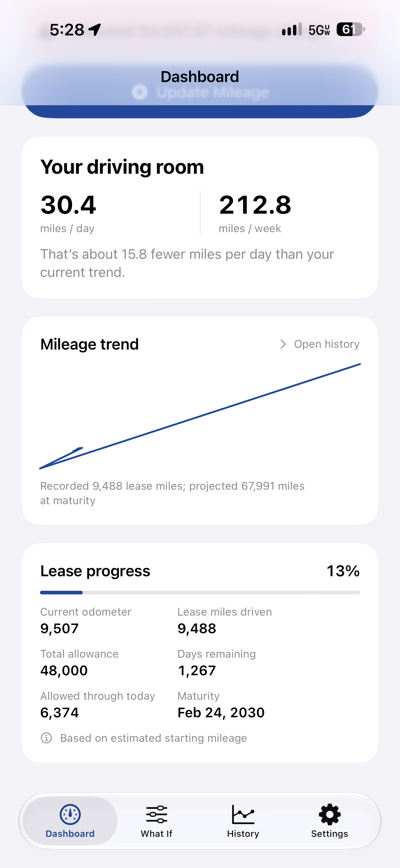The width and height of the screenshot is (400, 868).
Task: Tap the Open history link
Action: (x=326, y=344)
